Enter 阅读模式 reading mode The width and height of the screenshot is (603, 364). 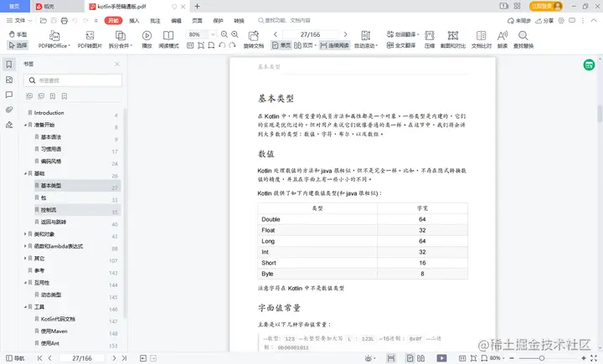[168, 39]
